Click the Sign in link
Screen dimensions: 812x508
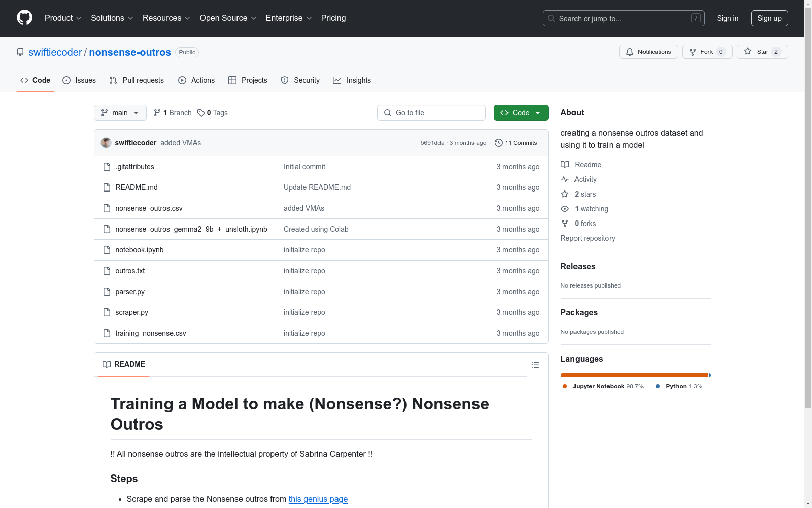tap(728, 18)
